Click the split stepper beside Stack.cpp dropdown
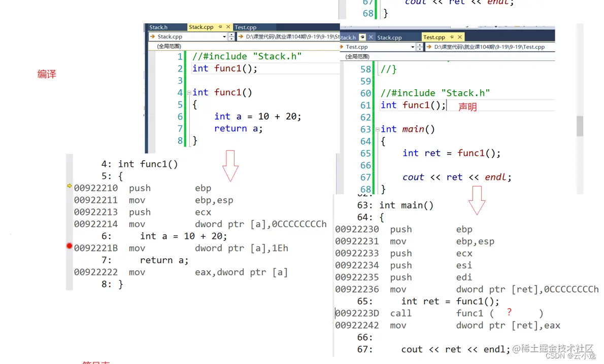Image resolution: width=604 pixels, height=364 pixels. pos(231,37)
